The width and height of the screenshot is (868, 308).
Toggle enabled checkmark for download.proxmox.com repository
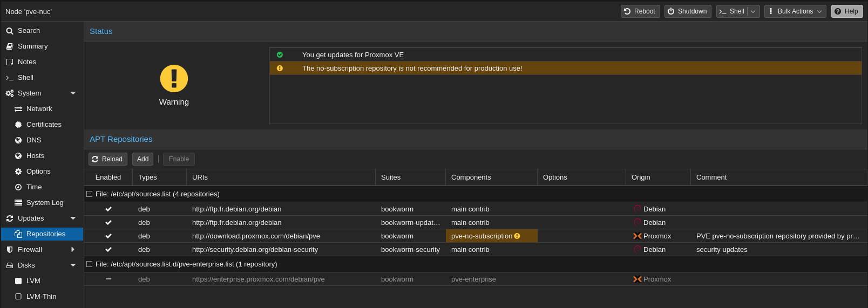coord(109,236)
